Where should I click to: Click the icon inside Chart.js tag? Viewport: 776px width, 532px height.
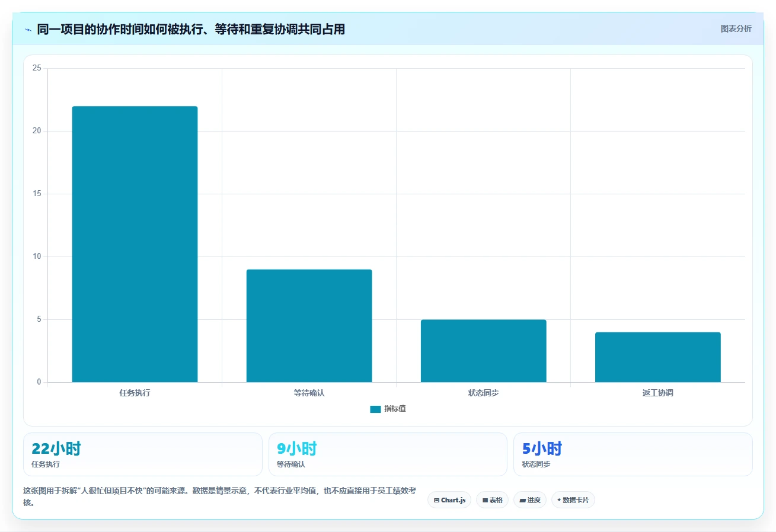tap(436, 501)
